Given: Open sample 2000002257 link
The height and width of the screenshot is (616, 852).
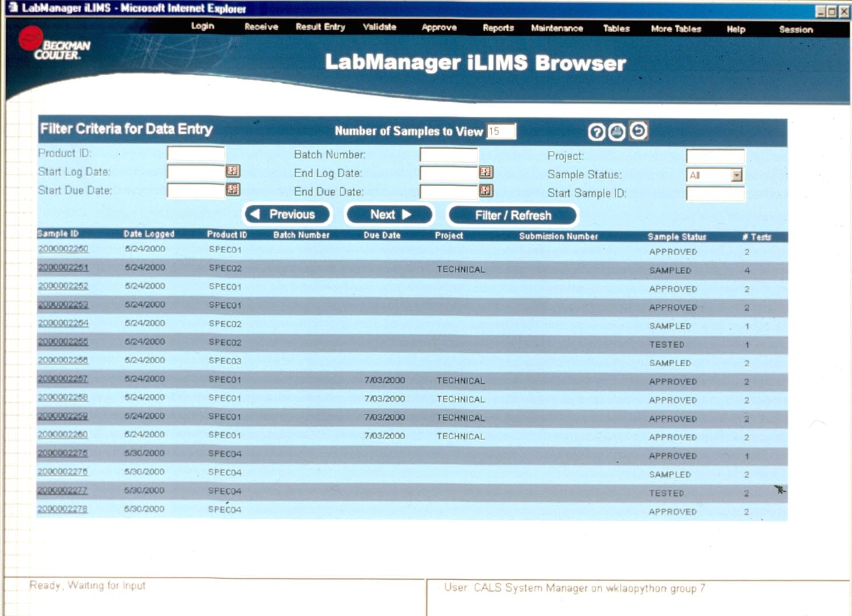Looking at the screenshot, I should pos(63,379).
